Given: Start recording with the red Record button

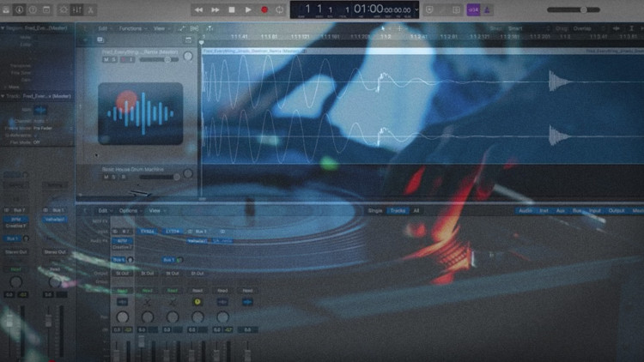Looking at the screenshot, I should pyautogui.click(x=264, y=9).
